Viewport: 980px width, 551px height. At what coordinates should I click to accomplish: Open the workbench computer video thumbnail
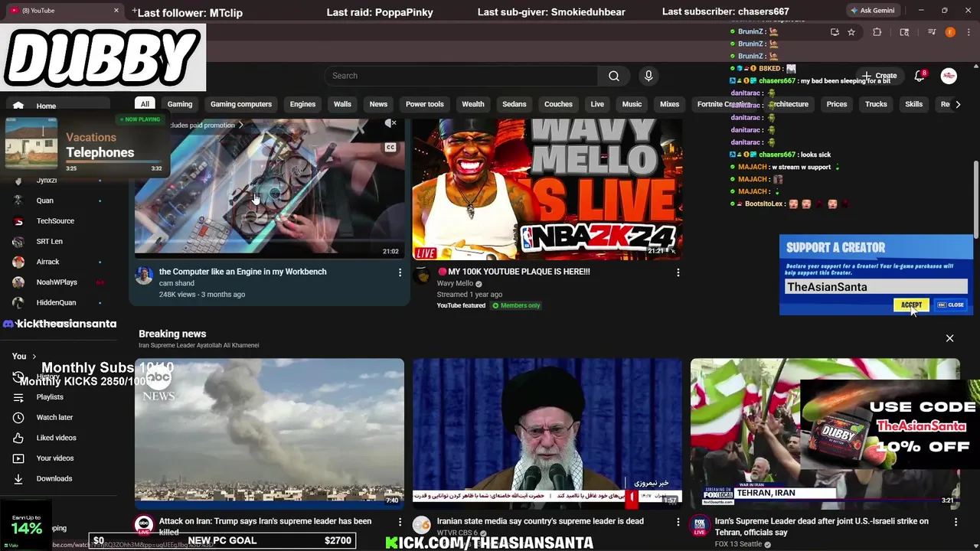[269, 187]
